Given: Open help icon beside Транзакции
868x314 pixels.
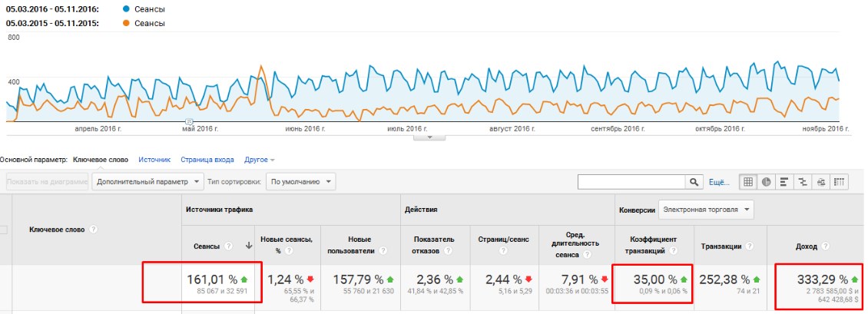Looking at the screenshot, I should tap(750, 246).
